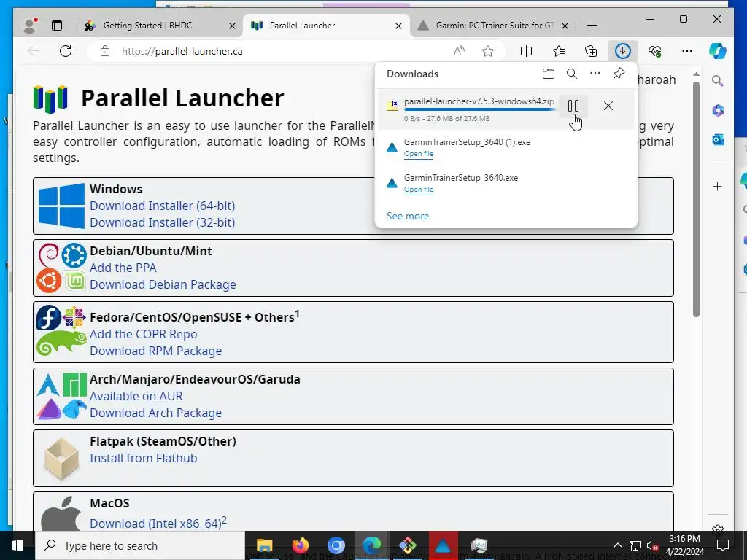Click Download RPM Package link
Image resolution: width=747 pixels, height=560 pixels.
tap(156, 351)
